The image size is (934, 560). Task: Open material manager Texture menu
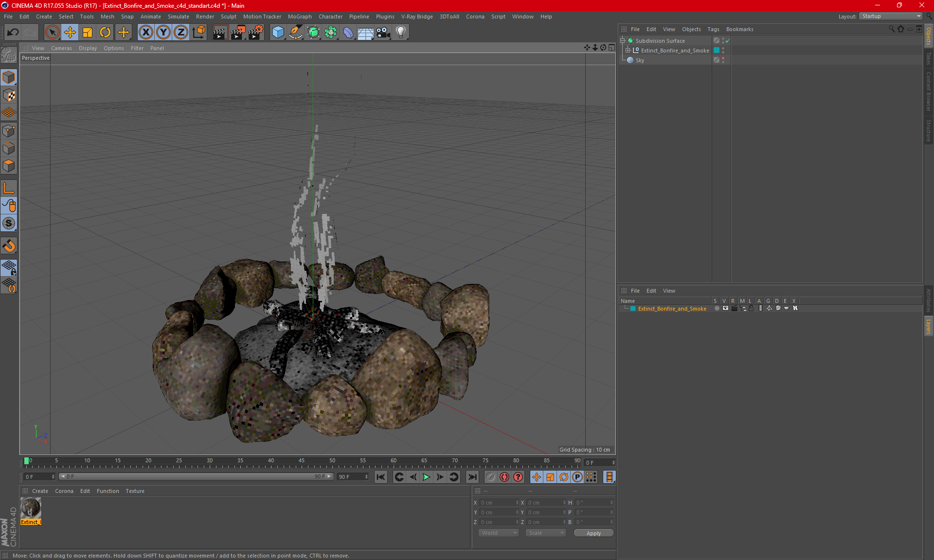(135, 491)
